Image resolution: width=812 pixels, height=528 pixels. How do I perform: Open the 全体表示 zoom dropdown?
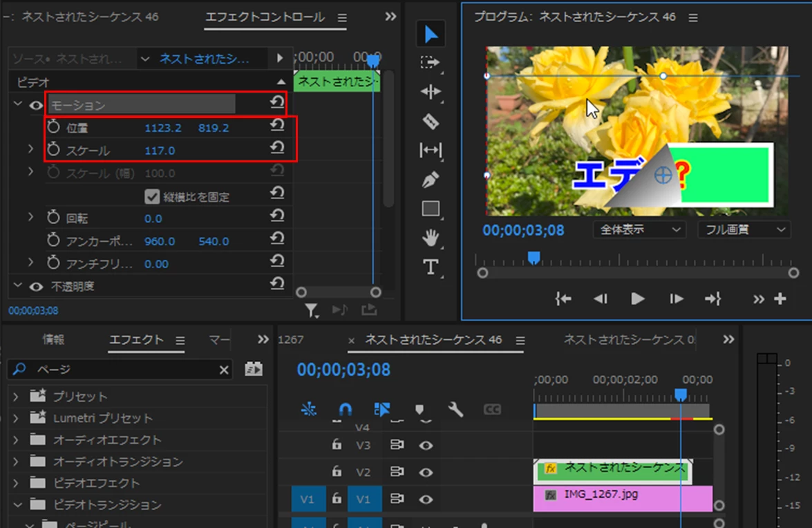point(639,229)
